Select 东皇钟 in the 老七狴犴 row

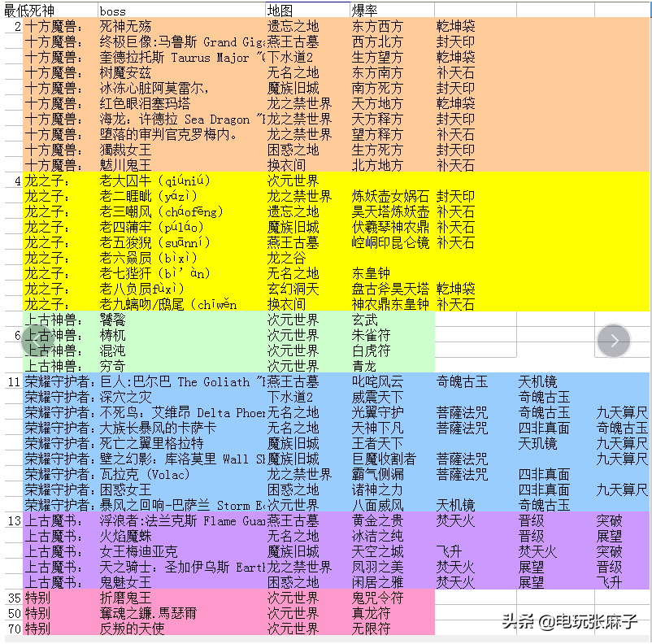[371, 273]
